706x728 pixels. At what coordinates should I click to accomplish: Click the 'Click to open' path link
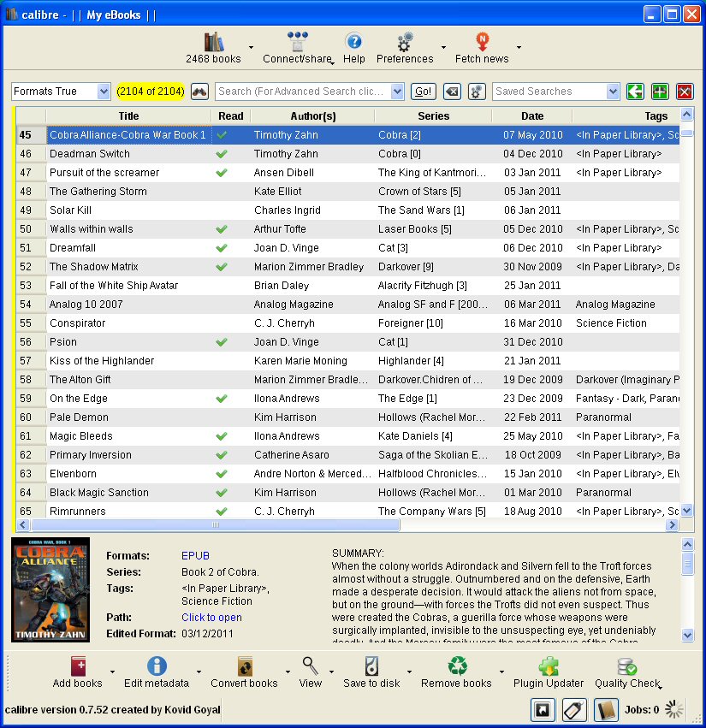[212, 618]
